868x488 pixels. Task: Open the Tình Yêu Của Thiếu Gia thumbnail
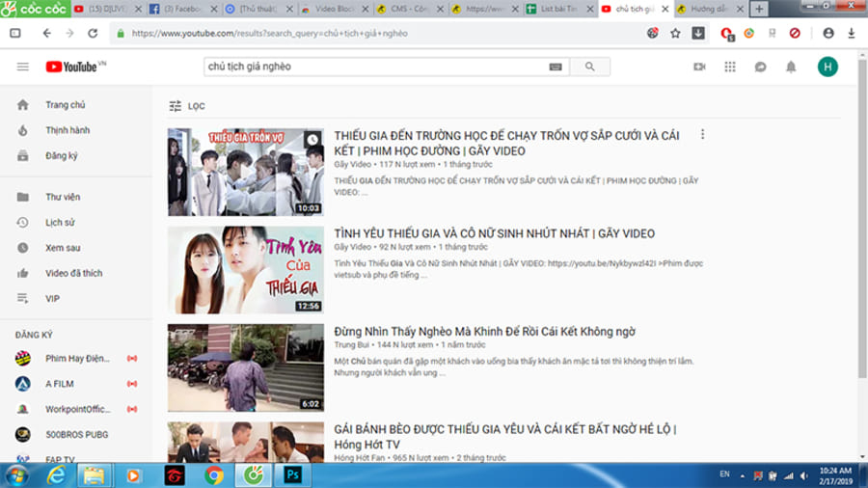[246, 270]
